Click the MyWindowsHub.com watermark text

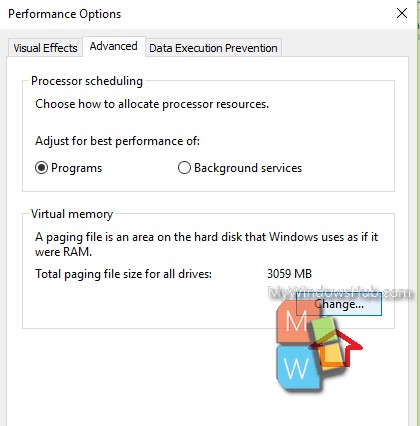pyautogui.click(x=340, y=292)
